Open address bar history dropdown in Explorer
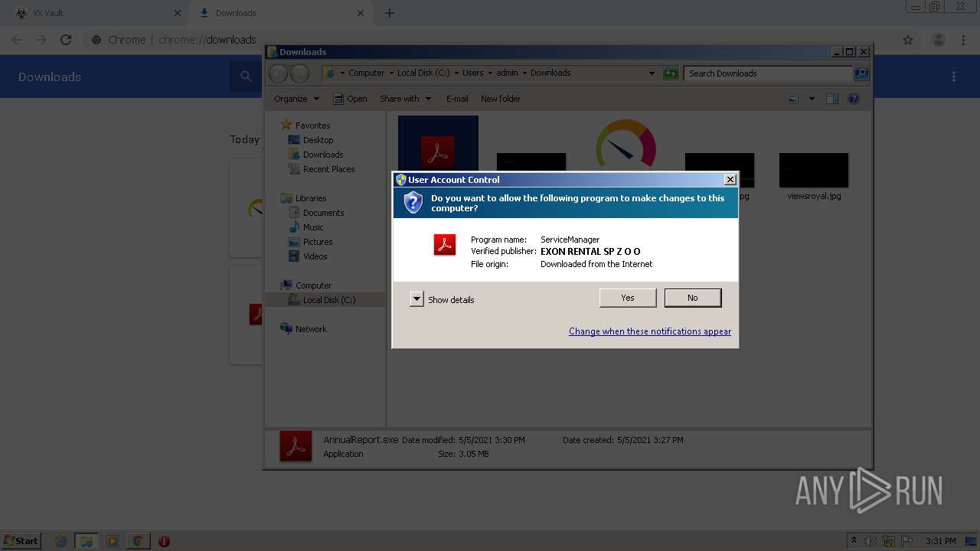This screenshot has height=551, width=980. point(652,73)
